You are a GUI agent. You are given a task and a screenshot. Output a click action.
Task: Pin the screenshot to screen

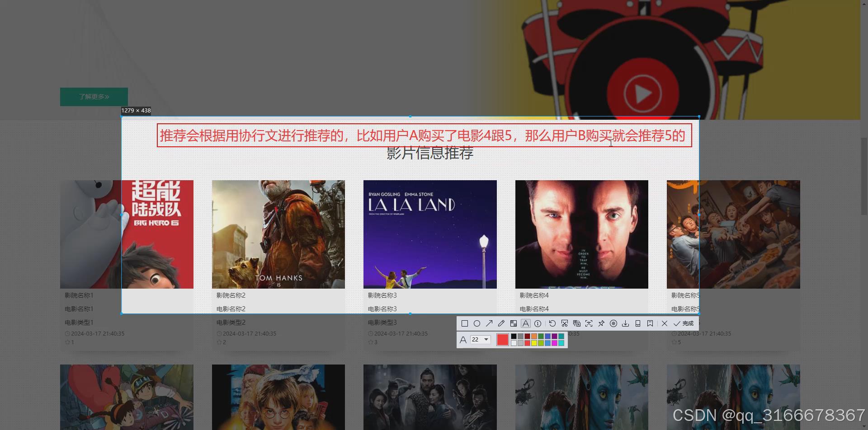[x=601, y=323]
